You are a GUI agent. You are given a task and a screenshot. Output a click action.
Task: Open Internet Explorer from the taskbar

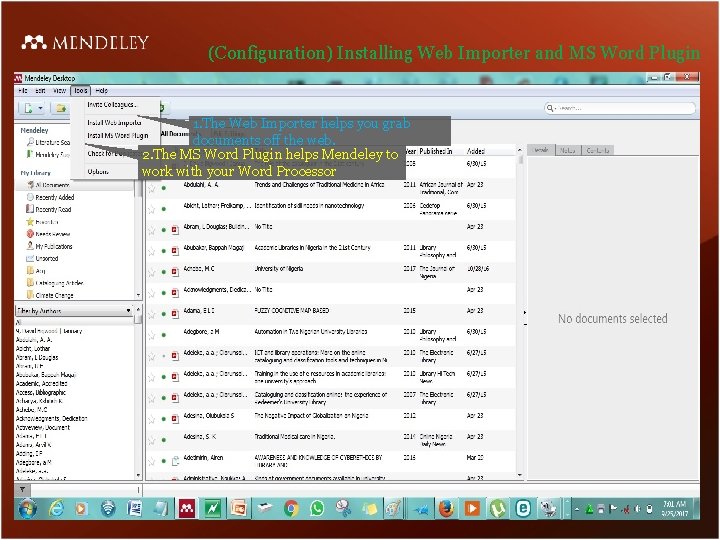(x=56, y=508)
